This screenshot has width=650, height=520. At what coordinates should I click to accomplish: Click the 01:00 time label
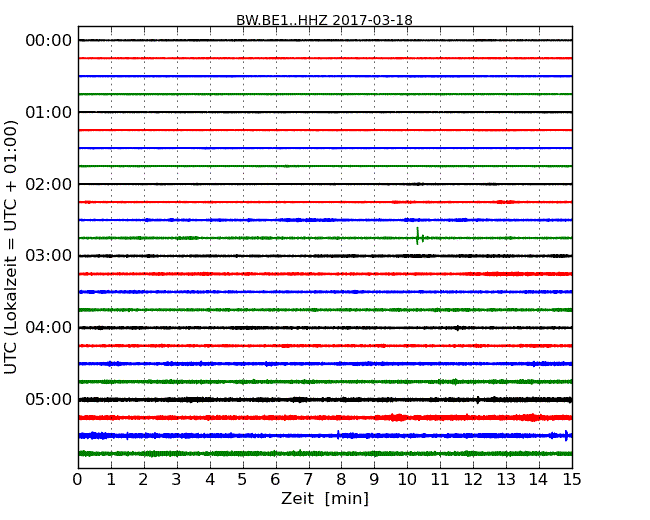49,112
